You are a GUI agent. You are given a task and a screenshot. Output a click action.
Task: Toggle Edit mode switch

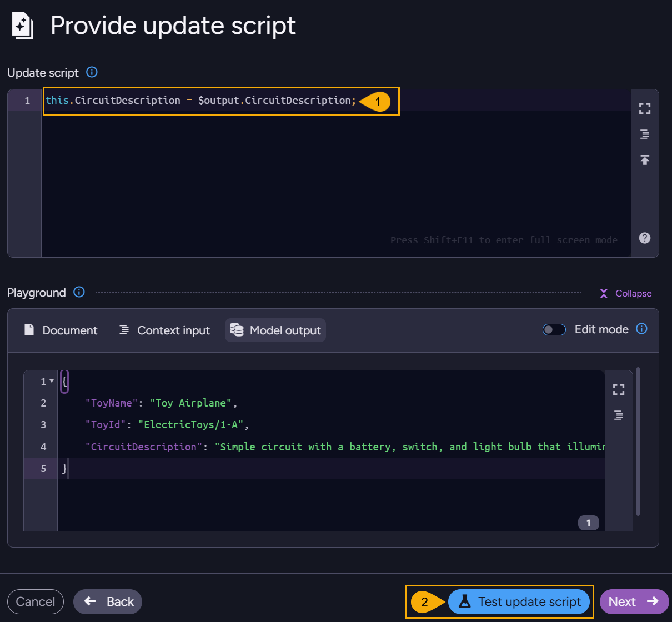click(554, 329)
